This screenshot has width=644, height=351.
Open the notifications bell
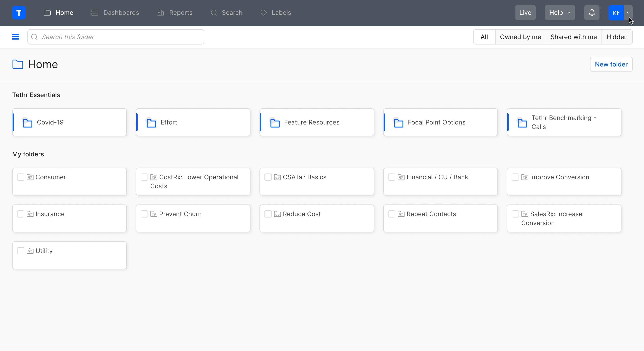click(592, 13)
